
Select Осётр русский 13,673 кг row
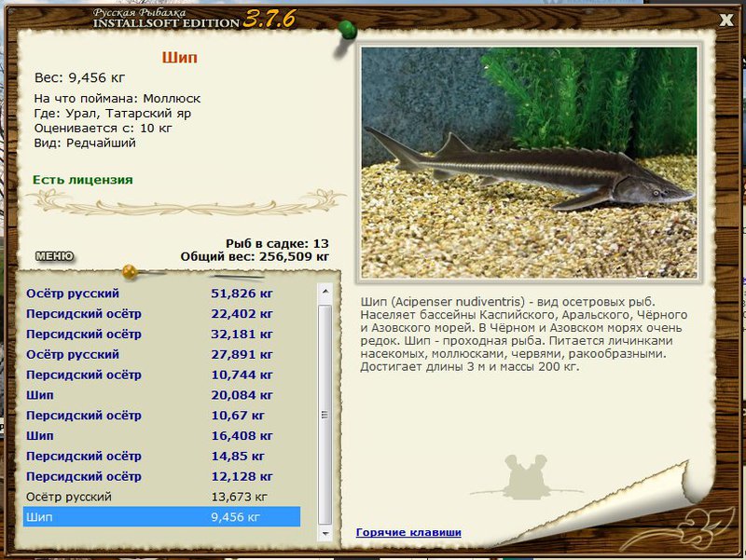(161, 497)
